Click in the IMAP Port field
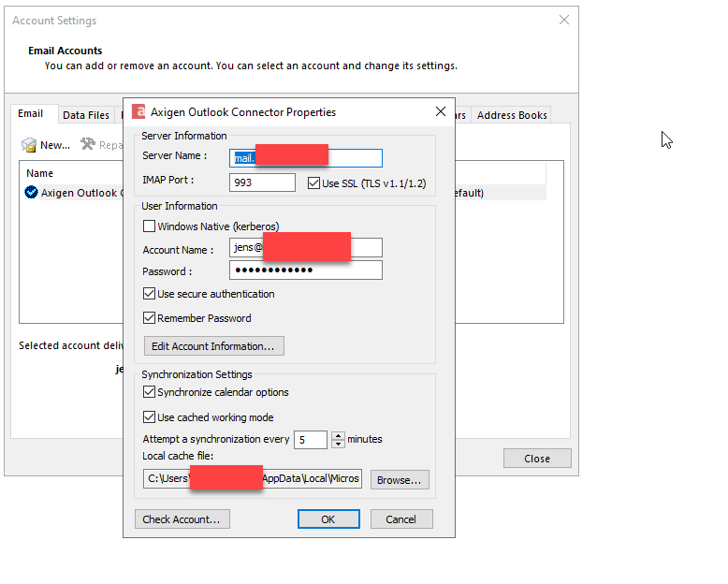 click(262, 182)
